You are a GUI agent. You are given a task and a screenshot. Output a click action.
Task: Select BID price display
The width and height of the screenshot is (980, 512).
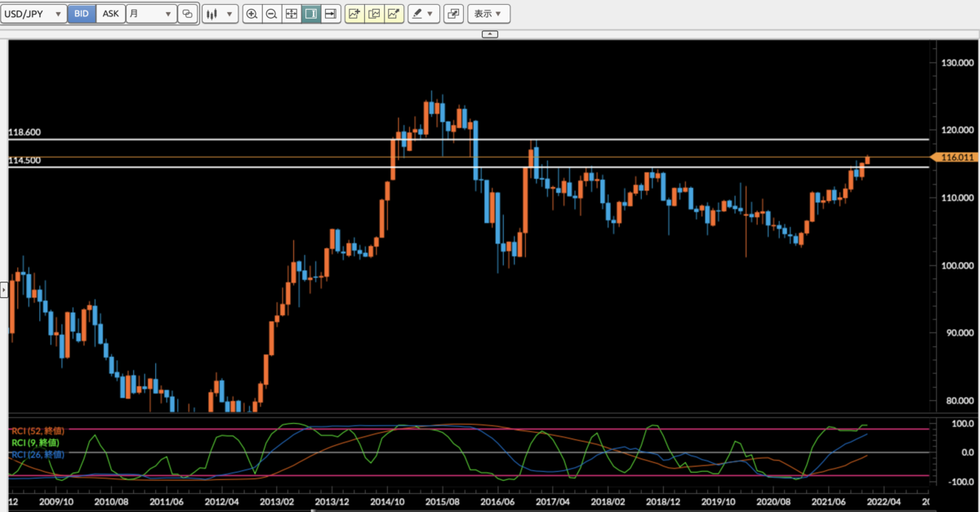pyautogui.click(x=82, y=14)
